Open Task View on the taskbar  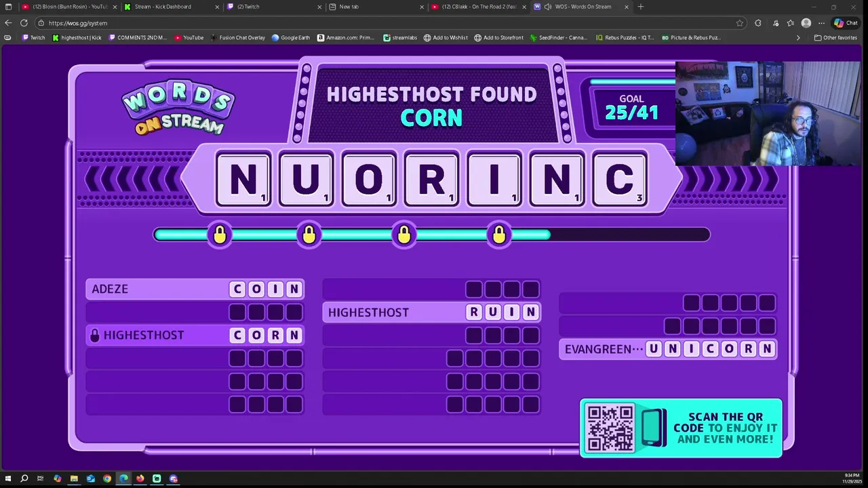pyautogui.click(x=41, y=479)
